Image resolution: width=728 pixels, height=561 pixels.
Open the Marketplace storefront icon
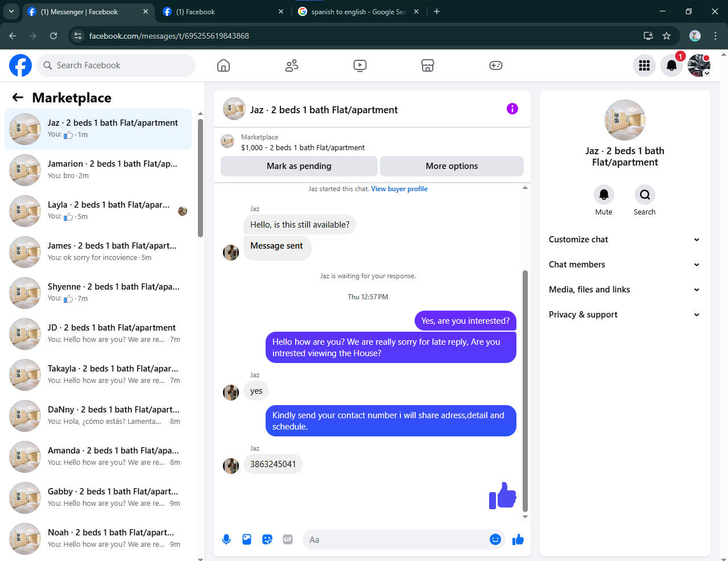[428, 65]
